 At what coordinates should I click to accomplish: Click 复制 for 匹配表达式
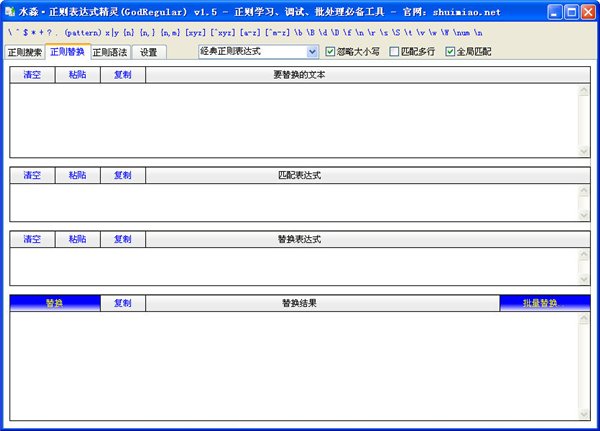click(123, 175)
